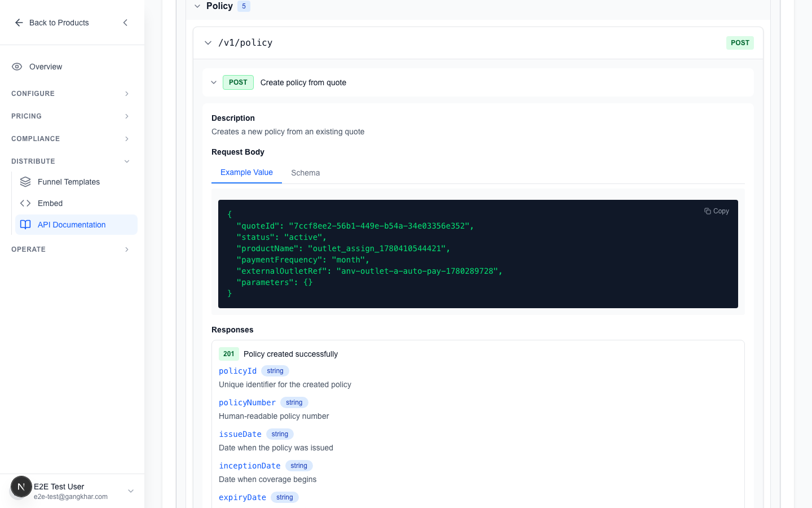The height and width of the screenshot is (508, 812).
Task: Click Human-readable policy number description
Action: coord(273,416)
